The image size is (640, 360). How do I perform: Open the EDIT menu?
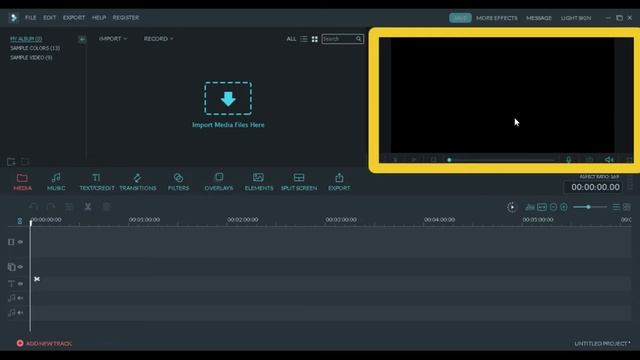tap(50, 18)
